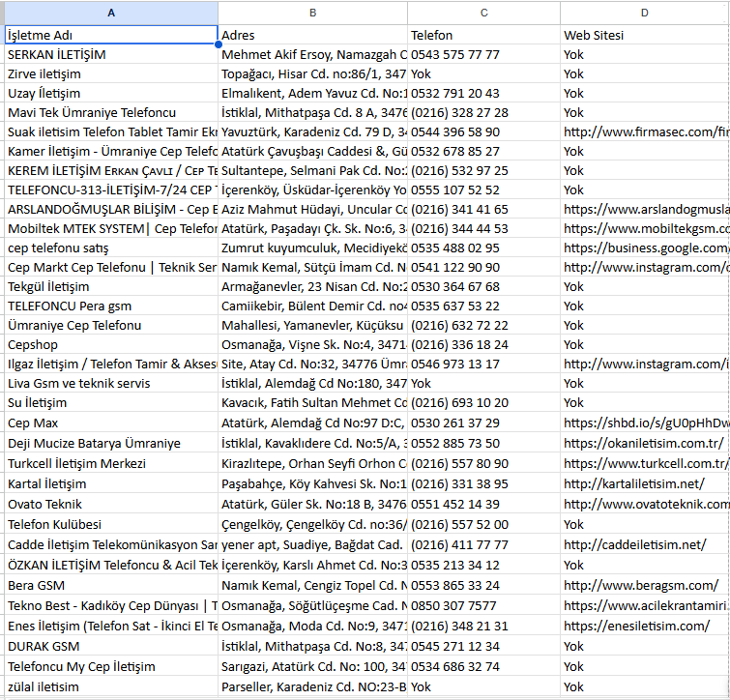Select the 'Liva Gsm ve teknik servis' cell
Image resolution: width=730 pixels, height=700 pixels.
pyautogui.click(x=111, y=383)
